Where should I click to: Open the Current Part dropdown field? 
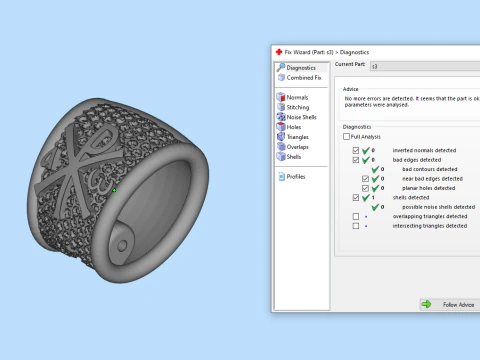(x=425, y=66)
